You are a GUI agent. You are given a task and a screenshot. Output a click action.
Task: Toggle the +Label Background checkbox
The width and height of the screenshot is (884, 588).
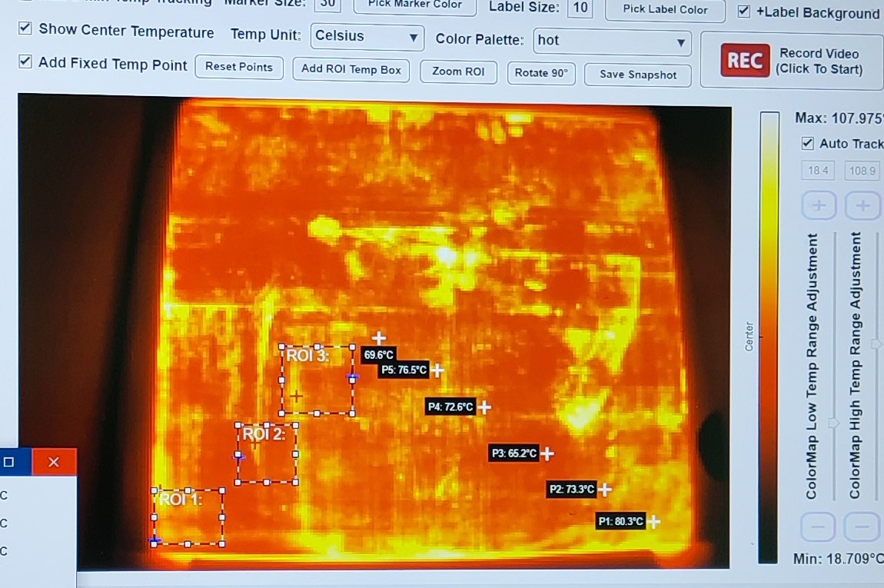743,11
